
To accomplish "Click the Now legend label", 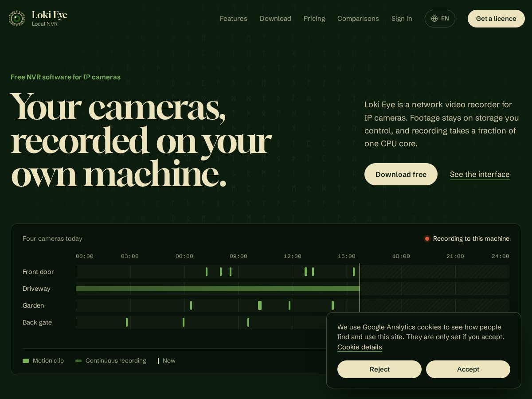I will (x=169, y=361).
